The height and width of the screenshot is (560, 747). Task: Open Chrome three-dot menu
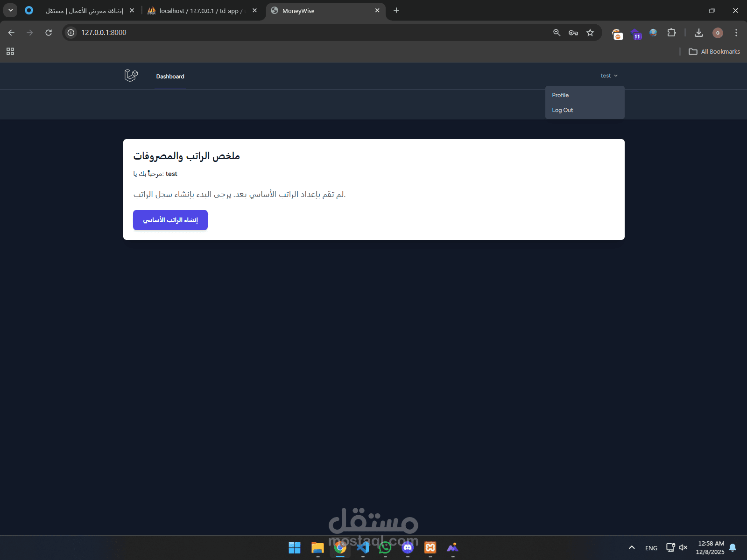click(736, 33)
